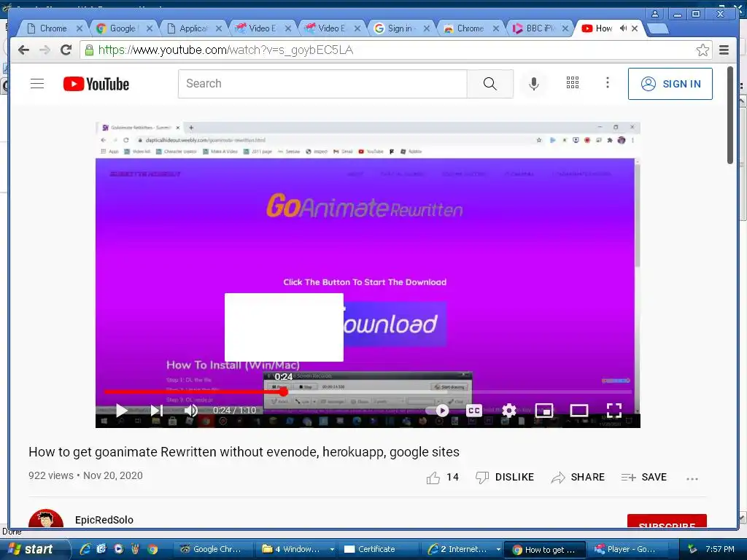Click the SHARE button
The height and width of the screenshot is (560, 747).
[578, 477]
